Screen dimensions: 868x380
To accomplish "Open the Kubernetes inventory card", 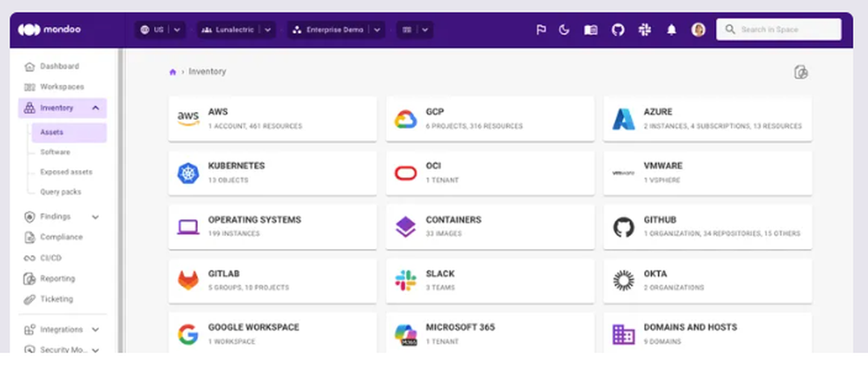I will point(273,174).
